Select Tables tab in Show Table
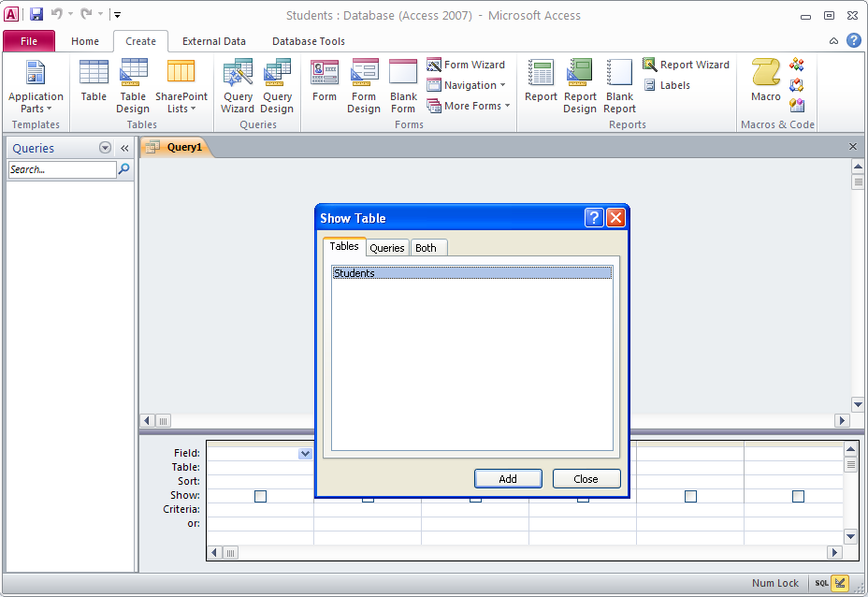Screen dimensions: 868x597 (x=344, y=246)
